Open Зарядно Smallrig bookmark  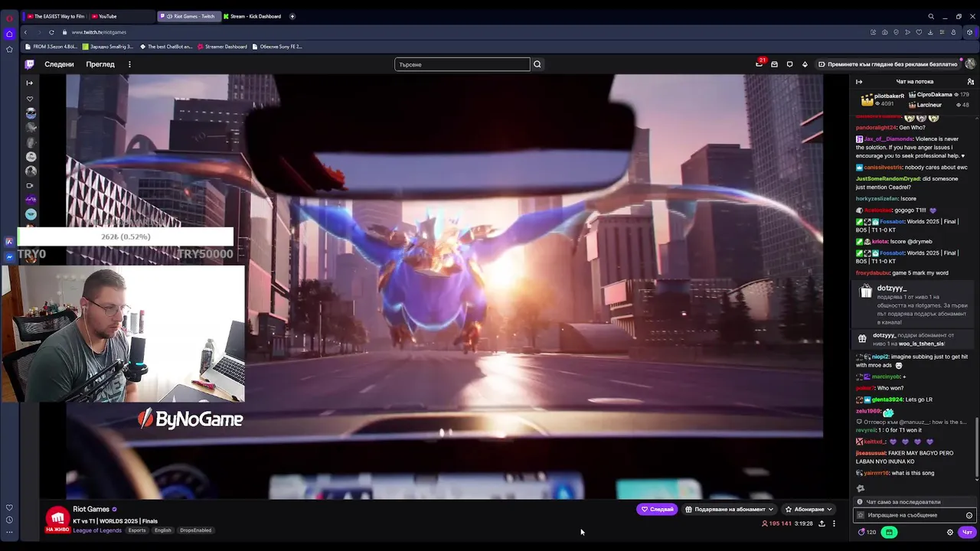pyautogui.click(x=108, y=47)
